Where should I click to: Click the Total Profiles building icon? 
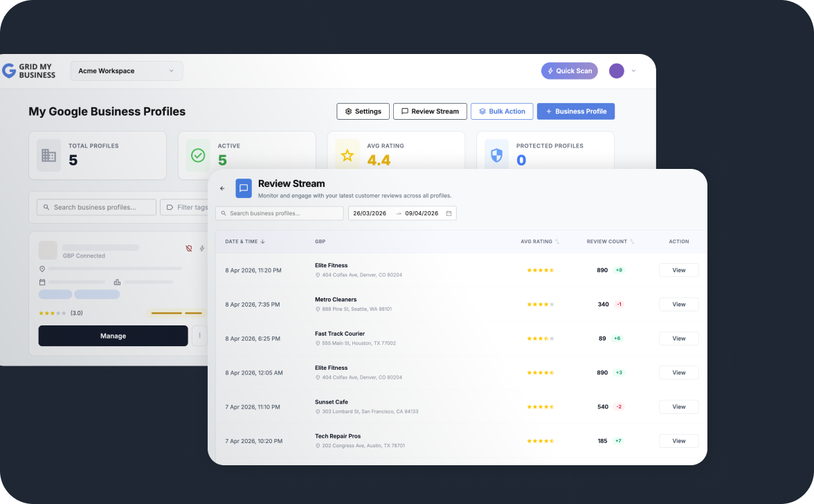pyautogui.click(x=48, y=155)
